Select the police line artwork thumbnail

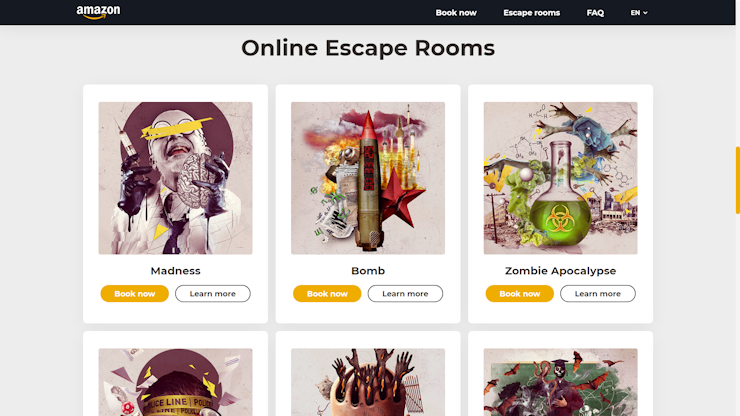176,382
